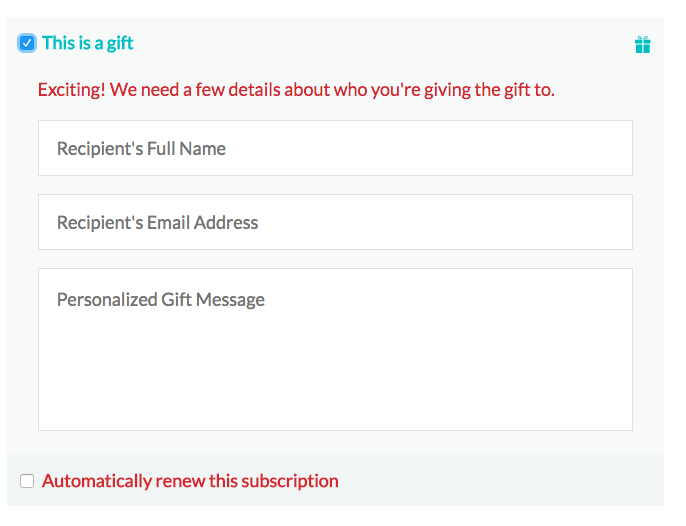Focus the Recipient's Full Name field
This screenshot has height=526, width=686.
[x=335, y=148]
